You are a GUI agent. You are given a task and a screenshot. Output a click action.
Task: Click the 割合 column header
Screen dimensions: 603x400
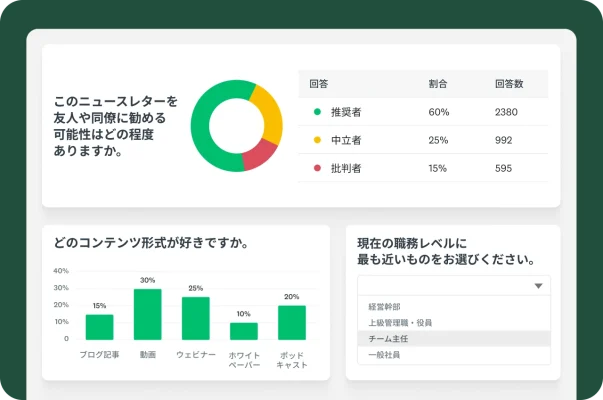coord(438,84)
